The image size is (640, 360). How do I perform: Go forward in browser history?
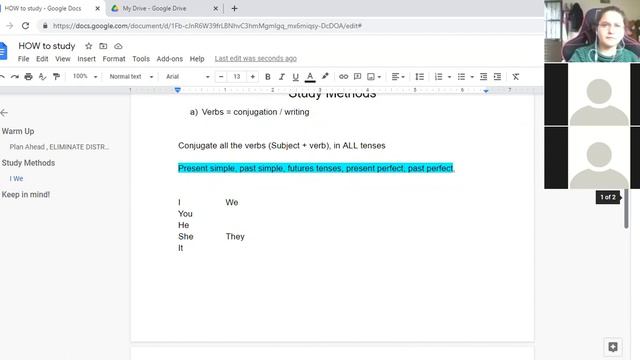9,26
